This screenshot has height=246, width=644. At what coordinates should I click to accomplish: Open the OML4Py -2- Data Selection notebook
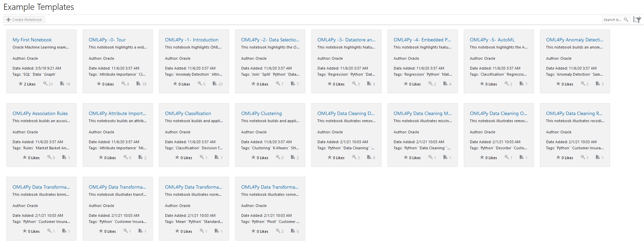(270, 40)
